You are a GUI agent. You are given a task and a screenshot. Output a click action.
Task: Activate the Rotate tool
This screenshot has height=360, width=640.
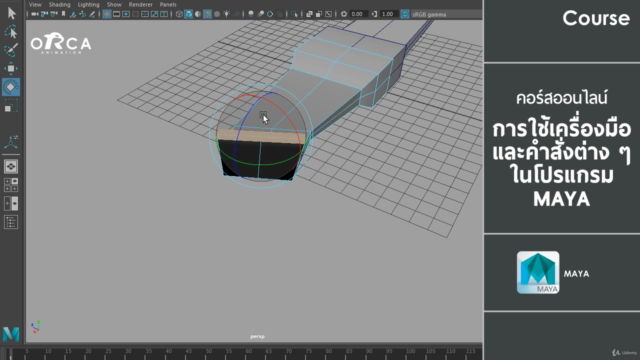[x=11, y=87]
